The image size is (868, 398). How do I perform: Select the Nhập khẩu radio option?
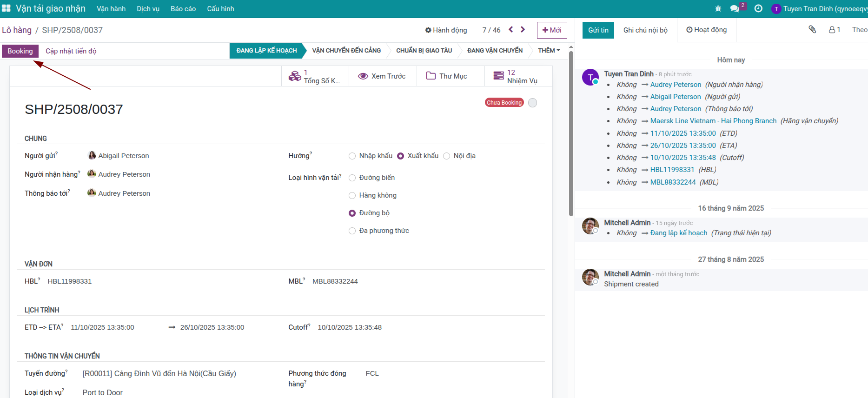coord(352,156)
